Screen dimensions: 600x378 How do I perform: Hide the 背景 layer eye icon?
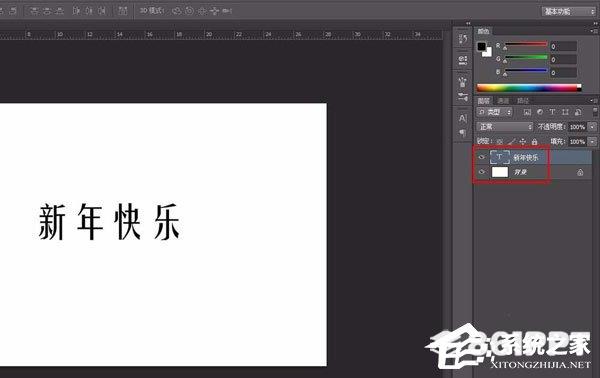(x=482, y=172)
